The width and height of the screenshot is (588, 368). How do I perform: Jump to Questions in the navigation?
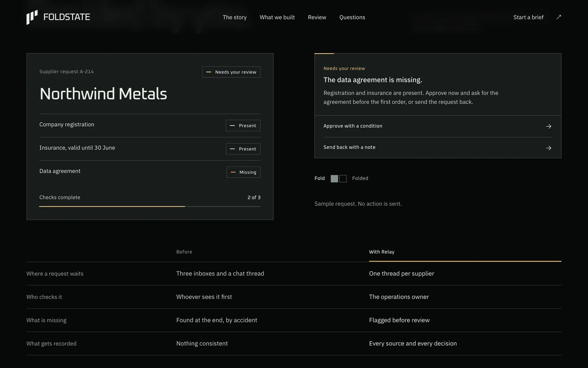point(352,17)
